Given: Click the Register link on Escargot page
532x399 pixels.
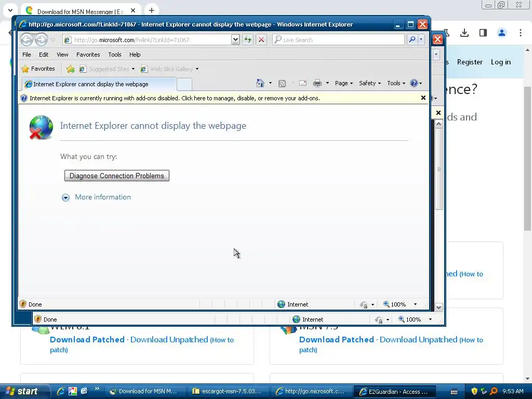Looking at the screenshot, I should 470,62.
